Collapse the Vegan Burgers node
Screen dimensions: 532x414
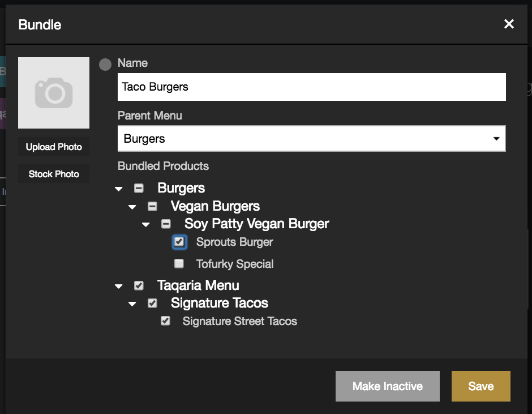point(132,207)
